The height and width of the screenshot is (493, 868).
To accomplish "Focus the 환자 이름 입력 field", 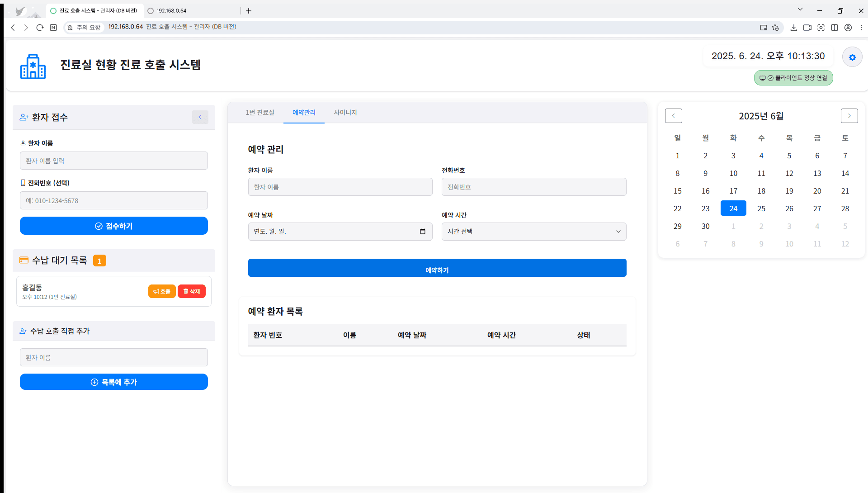I will 114,161.
